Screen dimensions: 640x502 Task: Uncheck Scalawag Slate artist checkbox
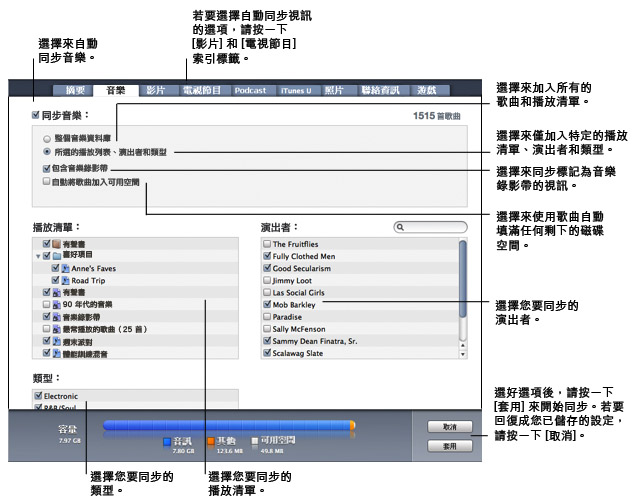[x=267, y=353]
